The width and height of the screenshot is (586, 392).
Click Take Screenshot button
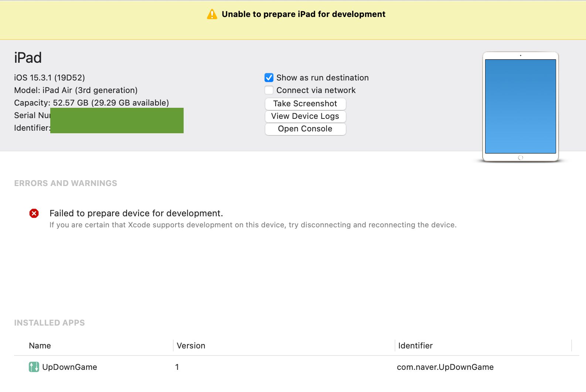(305, 104)
